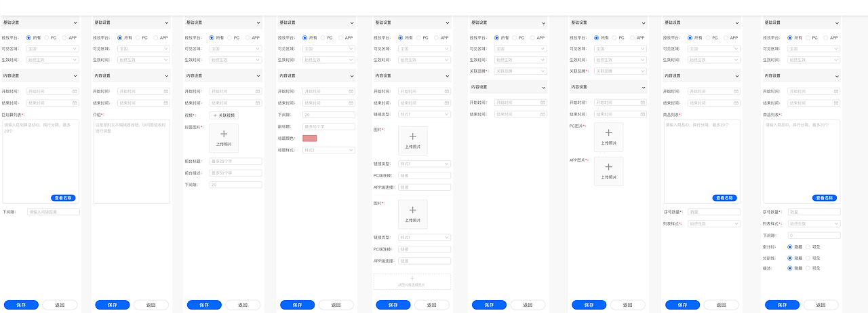Open 关联品牌 dropdown in PC图片 form
Screen dimensions: 868x313
pyautogui.click(x=620, y=71)
